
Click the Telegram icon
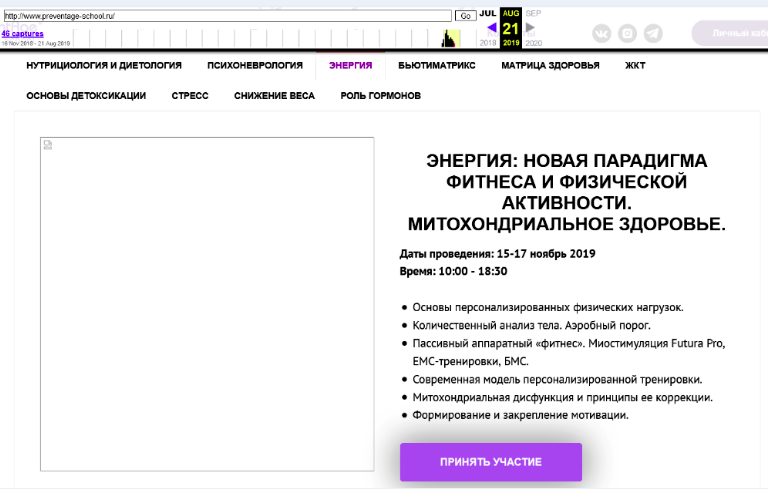click(653, 33)
